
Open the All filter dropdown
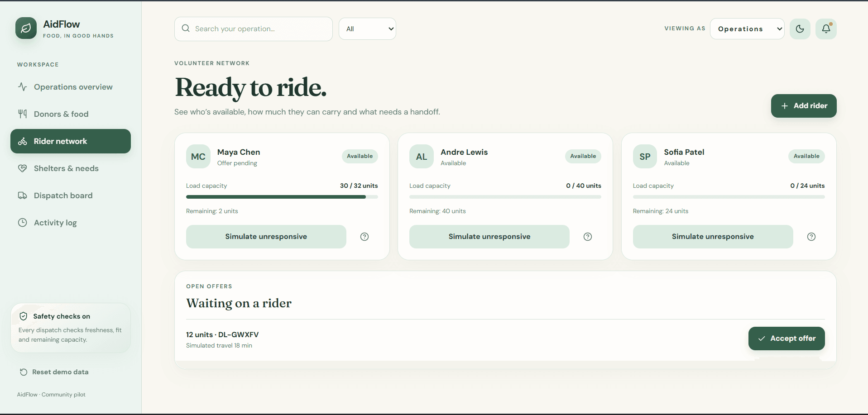[367, 29]
